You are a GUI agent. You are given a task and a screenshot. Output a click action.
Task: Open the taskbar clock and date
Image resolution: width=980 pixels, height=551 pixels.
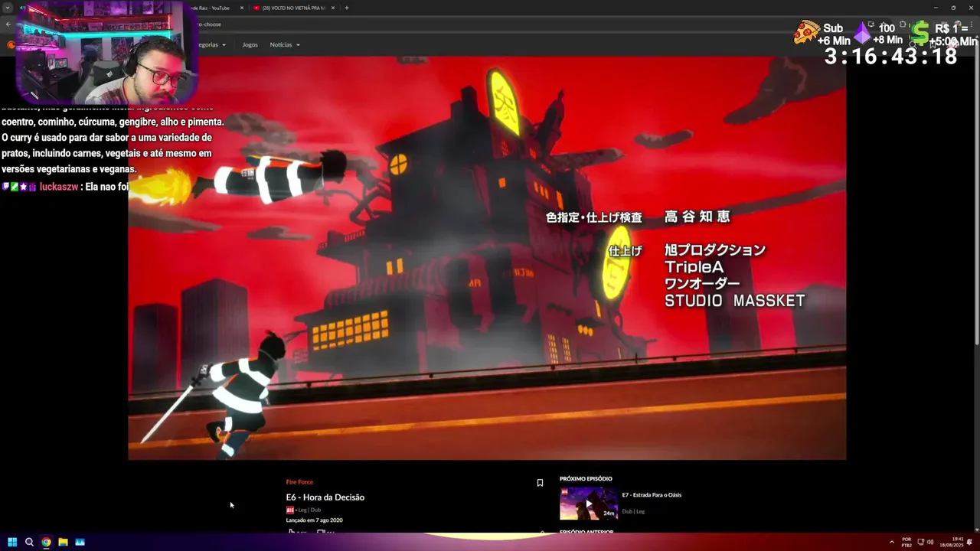950,542
